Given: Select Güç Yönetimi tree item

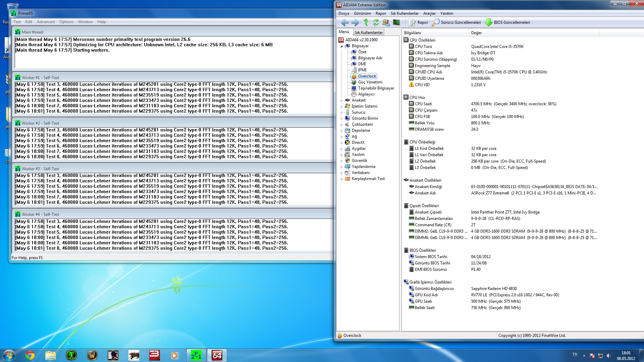Looking at the screenshot, I should [370, 82].
